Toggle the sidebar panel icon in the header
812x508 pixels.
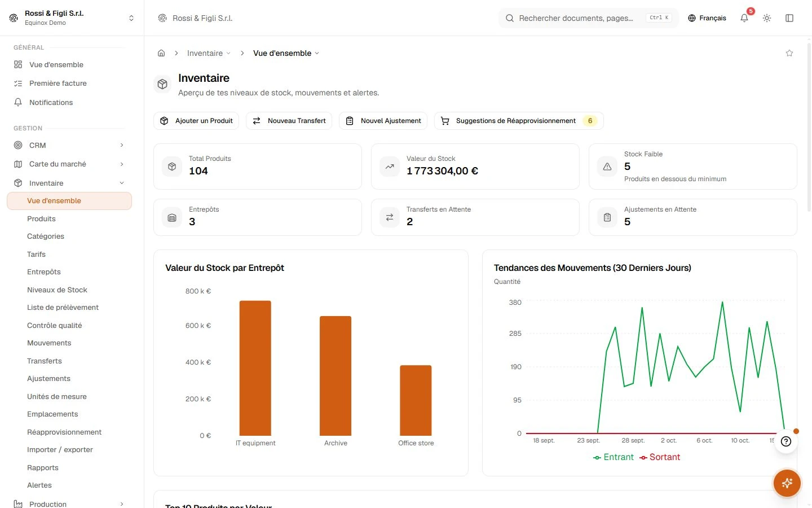pyautogui.click(x=789, y=18)
